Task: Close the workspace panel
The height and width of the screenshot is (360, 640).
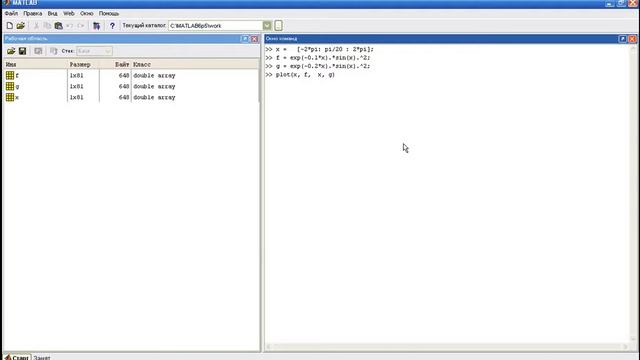Action: coord(254,39)
